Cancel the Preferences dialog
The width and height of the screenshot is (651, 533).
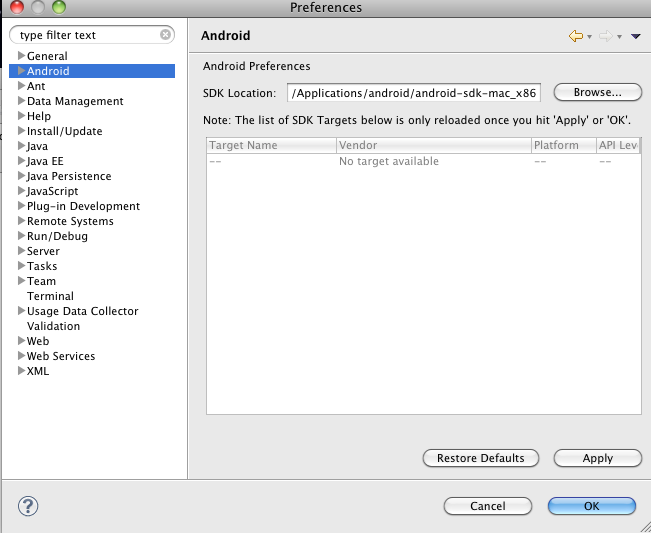[x=487, y=506]
